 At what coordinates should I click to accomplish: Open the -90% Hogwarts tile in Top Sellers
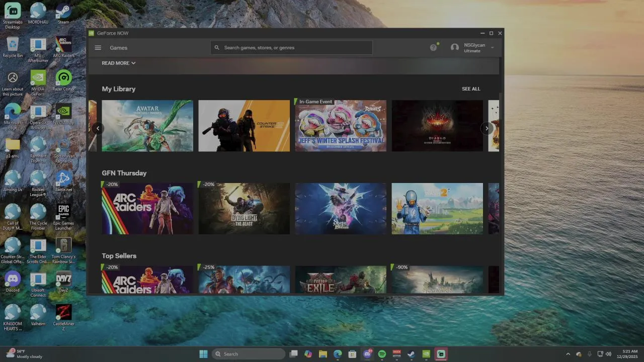point(437,280)
